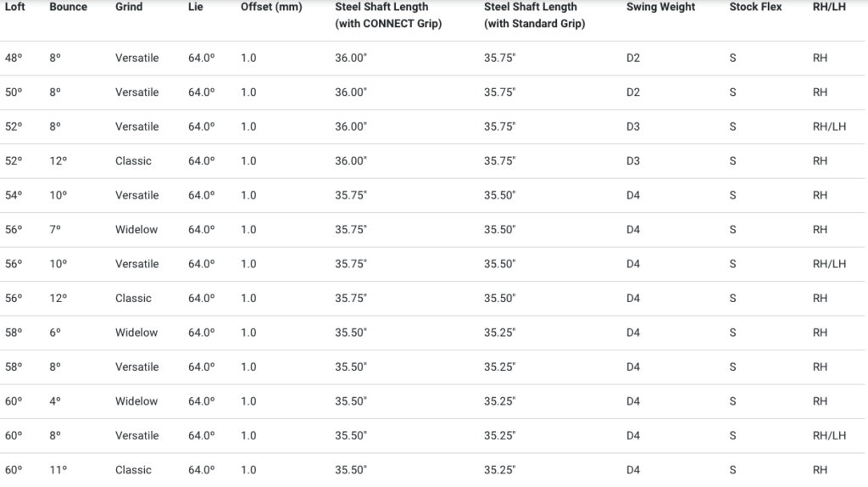Click the Loft column header
The width and height of the screenshot is (868, 487).
pos(15,7)
